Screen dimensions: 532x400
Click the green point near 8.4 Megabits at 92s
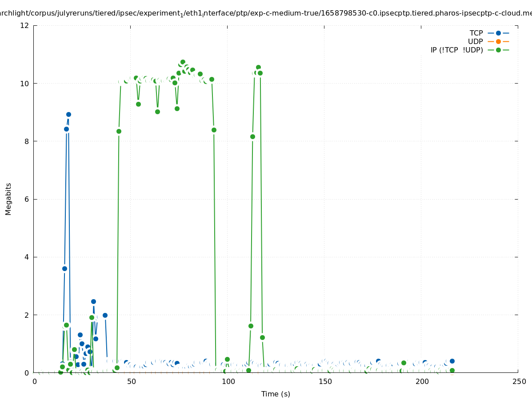(214, 130)
